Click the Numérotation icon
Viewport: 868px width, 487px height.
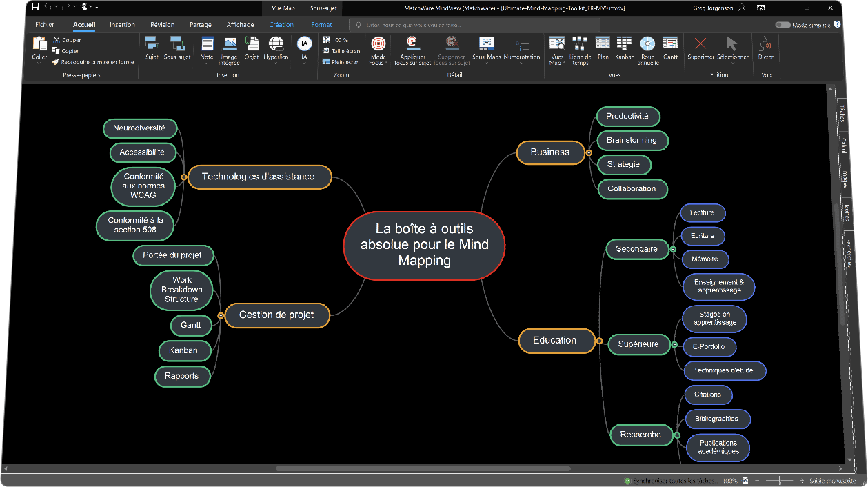(522, 43)
